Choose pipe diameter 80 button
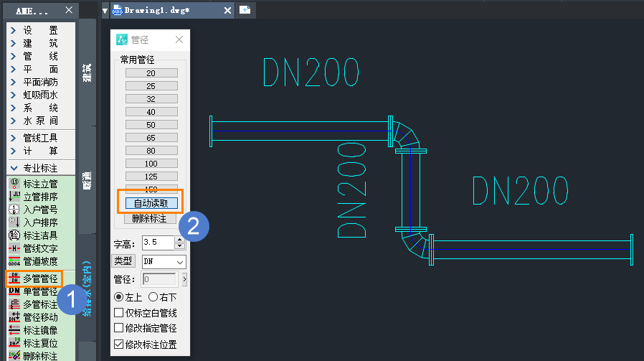The width and height of the screenshot is (644, 361). 151,151
